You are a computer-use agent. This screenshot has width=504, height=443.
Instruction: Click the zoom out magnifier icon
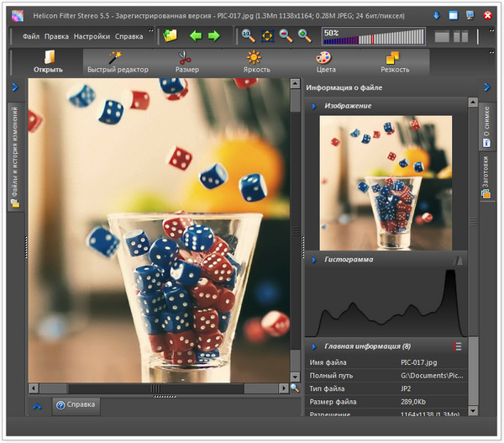(285, 35)
